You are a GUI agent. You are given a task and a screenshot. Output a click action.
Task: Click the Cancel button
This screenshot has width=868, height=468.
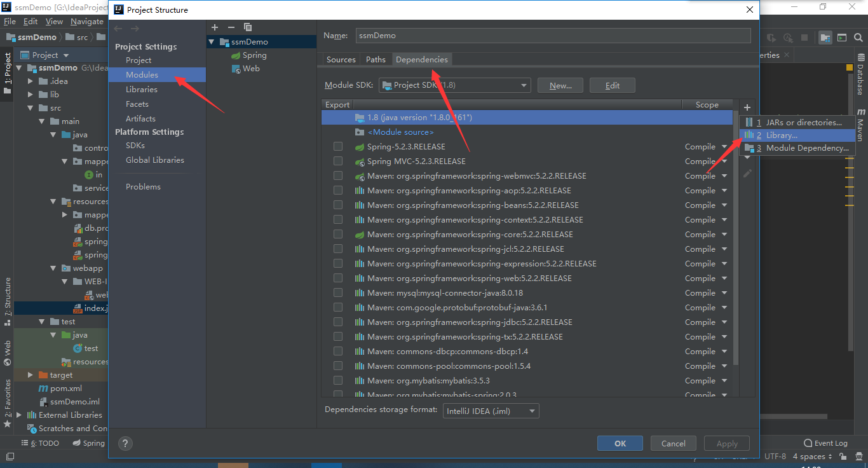pos(674,443)
